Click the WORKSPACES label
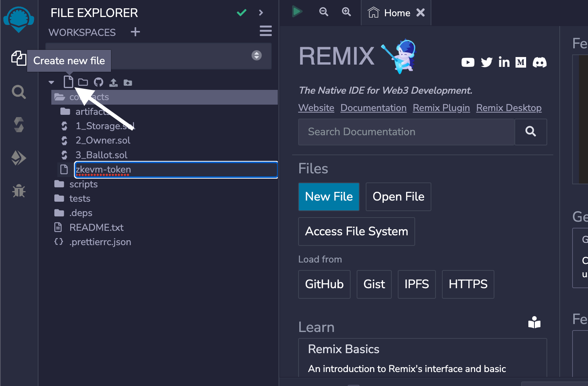This screenshot has height=386, width=588. pyautogui.click(x=82, y=32)
